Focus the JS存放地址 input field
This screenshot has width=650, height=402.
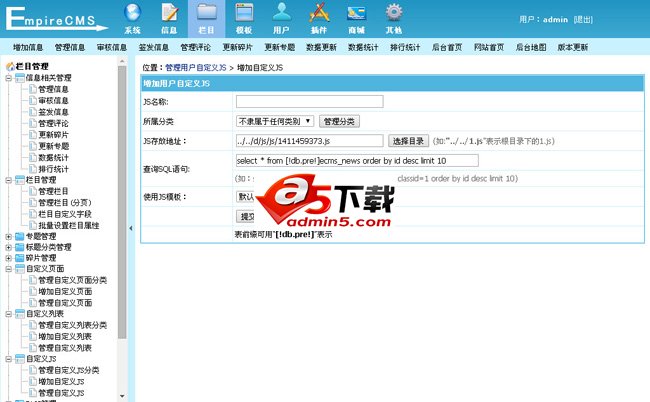click(310, 141)
